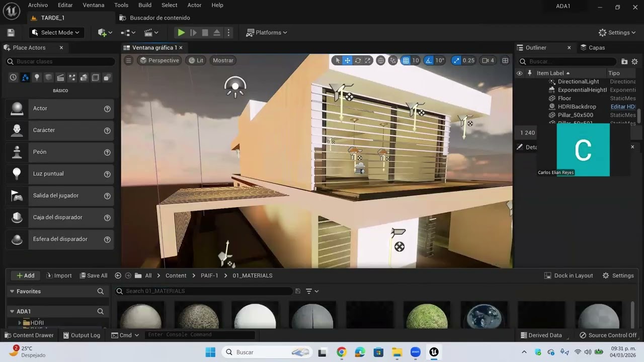Select the Volumes category icon
Screen dimensions: 644x362
pyautogui.click(x=95, y=77)
